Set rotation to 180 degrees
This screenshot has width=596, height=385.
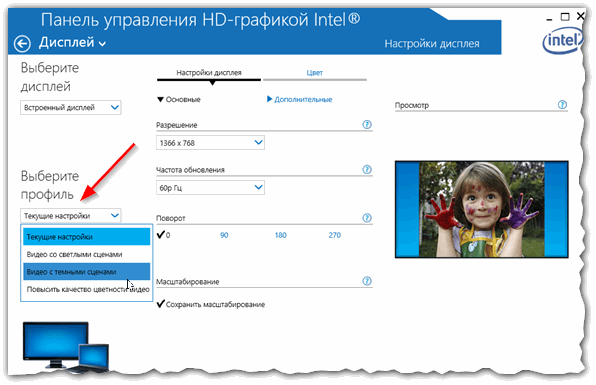pos(281,235)
